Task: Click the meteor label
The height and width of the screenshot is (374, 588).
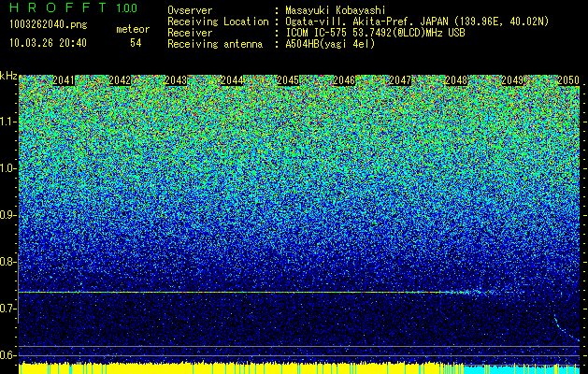Action: click(133, 29)
